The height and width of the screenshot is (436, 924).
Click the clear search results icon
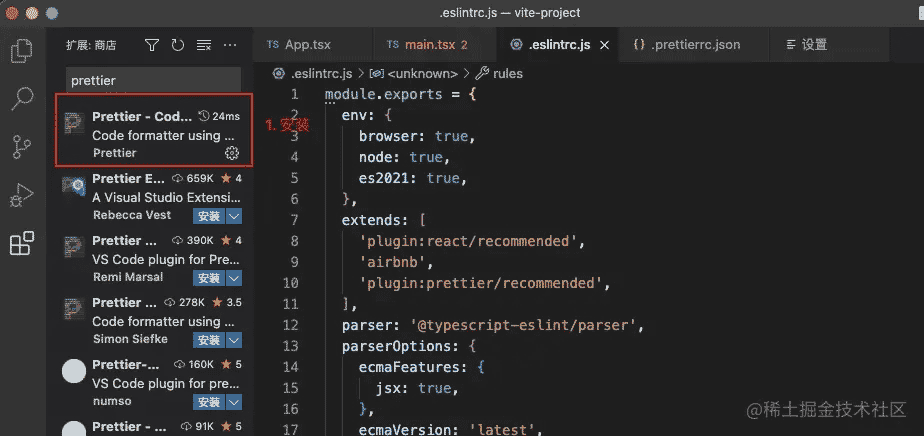(204, 45)
